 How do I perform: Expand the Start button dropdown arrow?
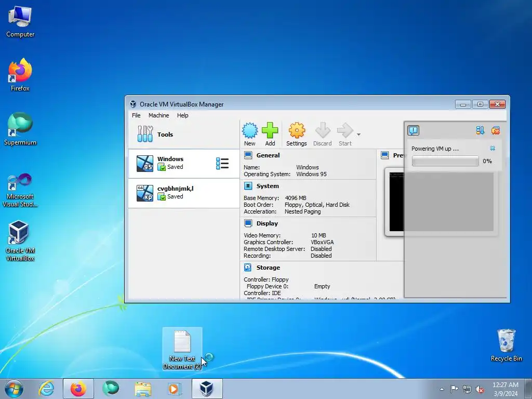tap(358, 135)
